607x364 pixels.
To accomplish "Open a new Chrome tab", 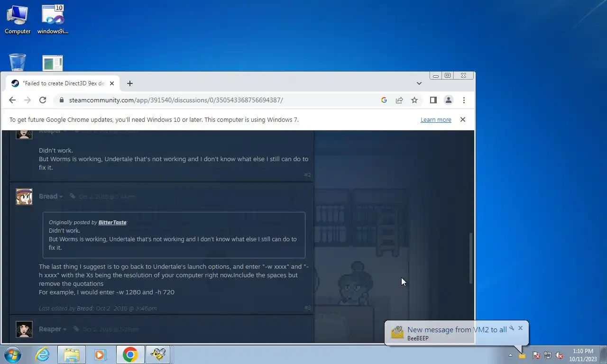I will (x=129, y=83).
